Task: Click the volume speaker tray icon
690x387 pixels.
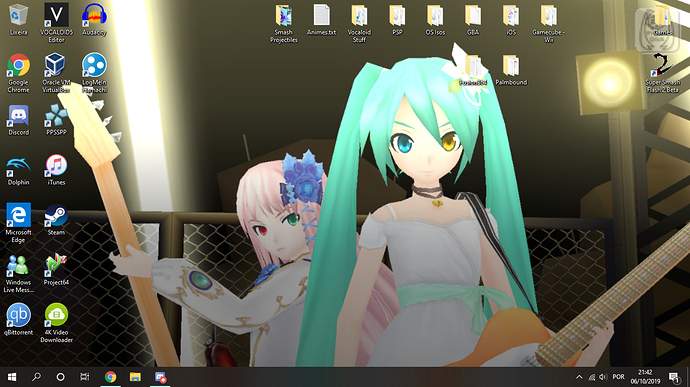Action: click(603, 377)
